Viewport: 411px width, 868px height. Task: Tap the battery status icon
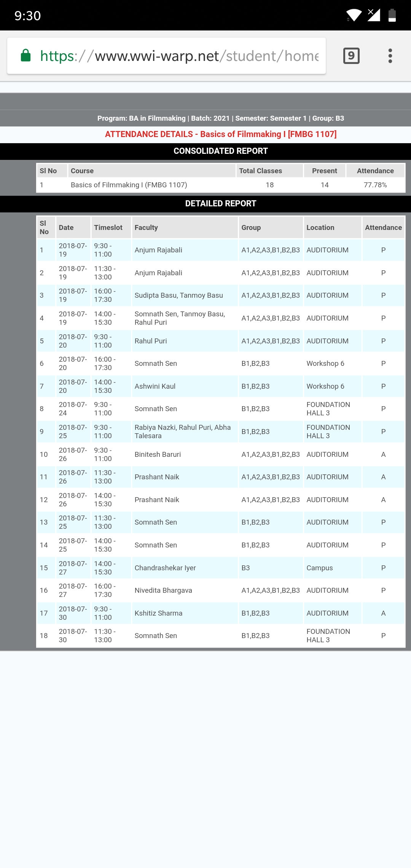(x=392, y=15)
